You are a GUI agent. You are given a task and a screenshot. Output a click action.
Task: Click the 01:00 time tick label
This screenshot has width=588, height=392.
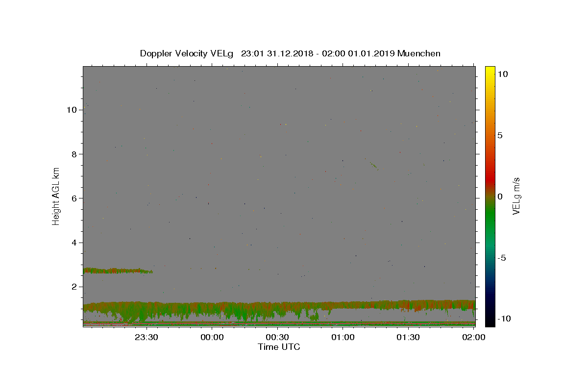pos(343,337)
